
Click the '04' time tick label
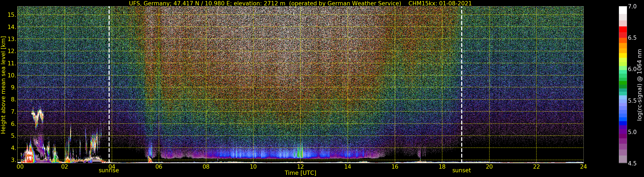click(112, 166)
